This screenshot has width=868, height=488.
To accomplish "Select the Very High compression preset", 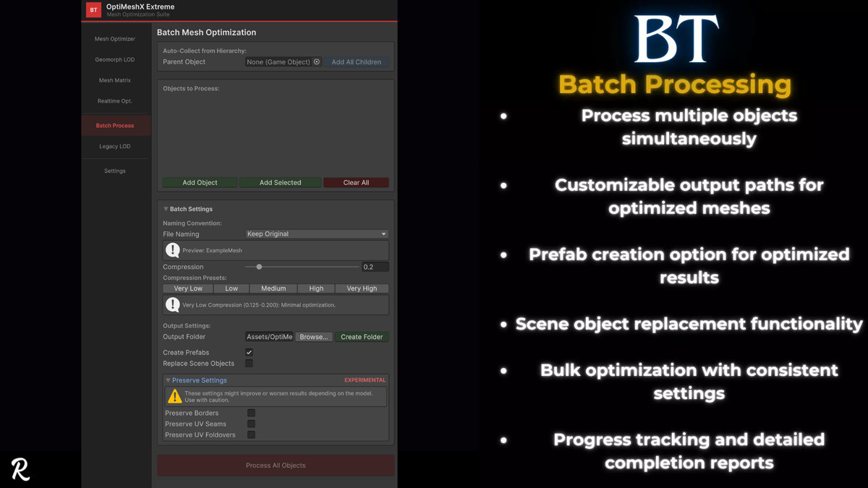I will pos(362,288).
